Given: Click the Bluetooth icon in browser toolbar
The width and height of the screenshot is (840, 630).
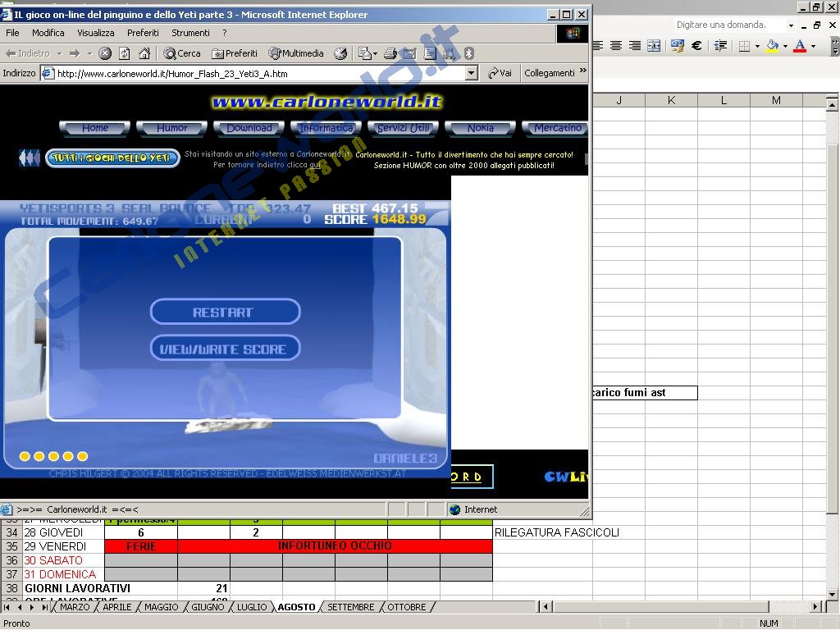Looking at the screenshot, I should 468,53.
